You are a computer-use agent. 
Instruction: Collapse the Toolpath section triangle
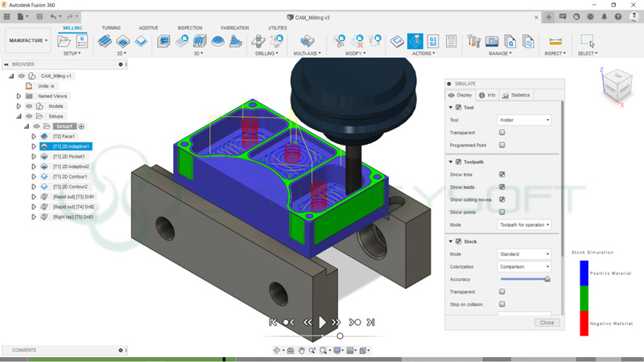pos(451,162)
